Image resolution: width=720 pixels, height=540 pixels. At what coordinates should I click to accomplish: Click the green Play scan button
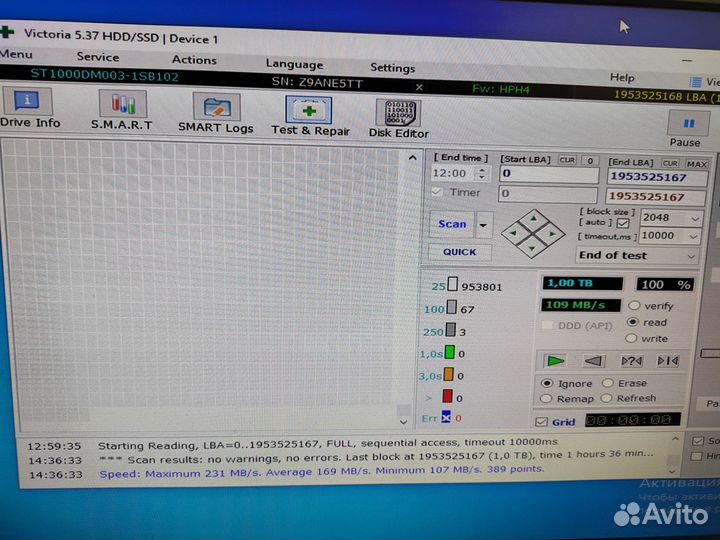click(555, 361)
